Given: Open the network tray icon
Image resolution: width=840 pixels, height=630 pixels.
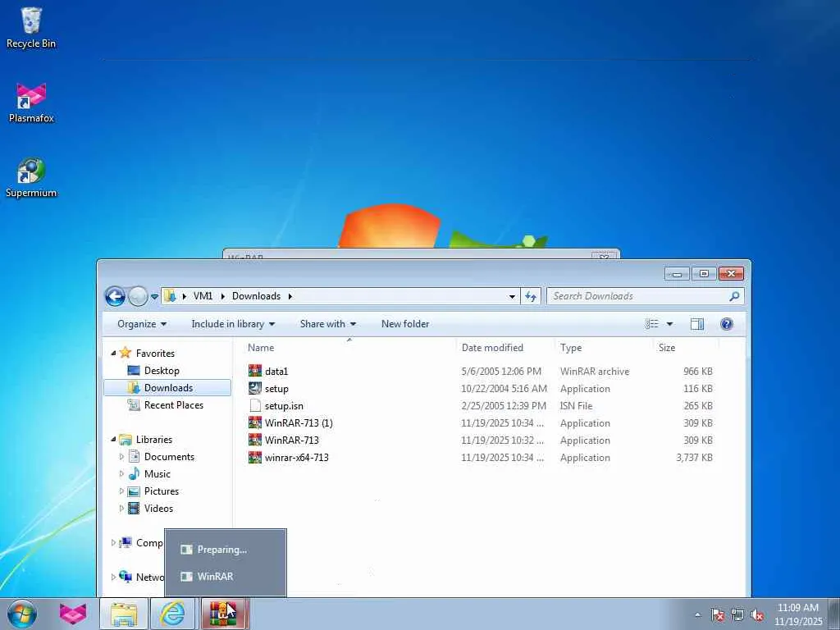Looking at the screenshot, I should [x=737, y=615].
